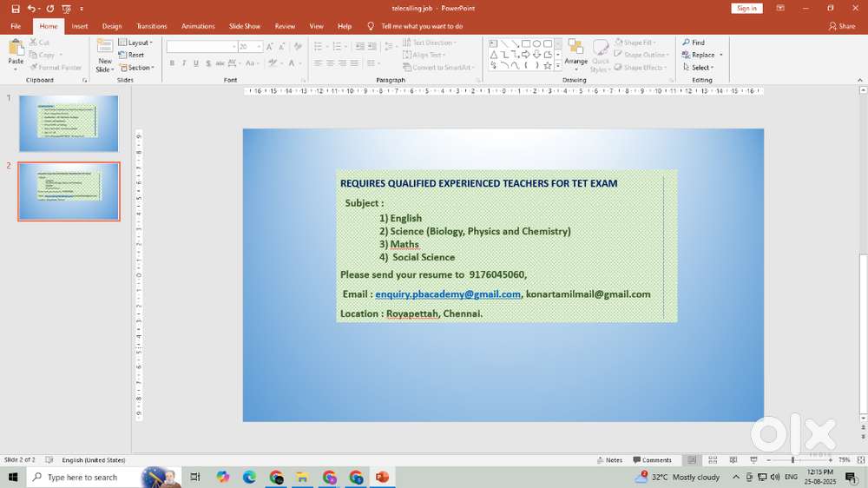Expand the Layout dropdown
The image size is (868, 488).
click(x=135, y=43)
